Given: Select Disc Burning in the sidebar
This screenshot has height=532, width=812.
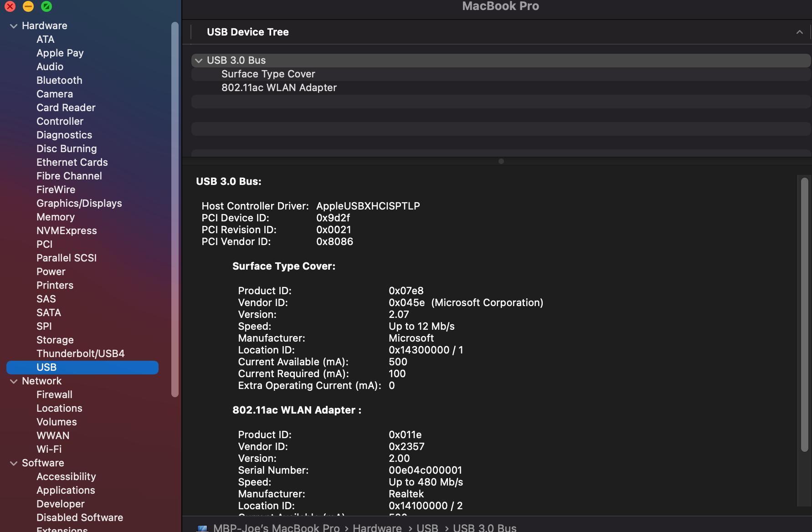Looking at the screenshot, I should tap(67, 148).
